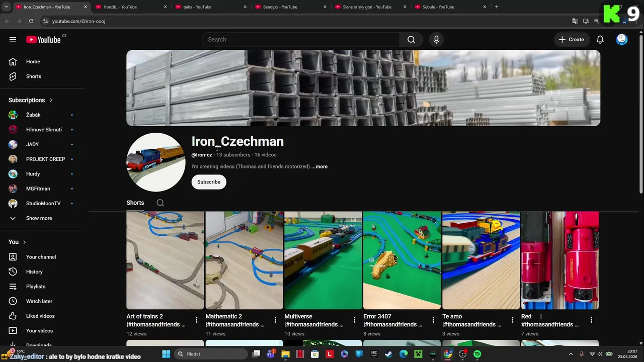The height and width of the screenshot is (362, 644).
Task: Open options menu for 'Error 3407' short
Action: (433, 320)
